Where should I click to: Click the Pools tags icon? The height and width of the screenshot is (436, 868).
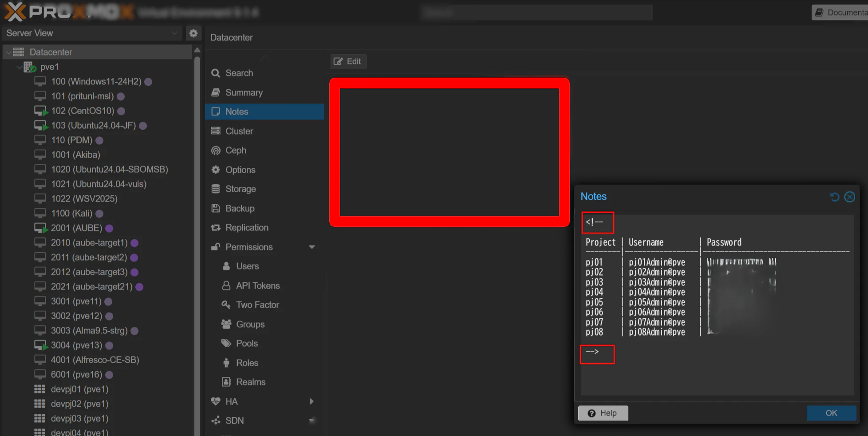coord(226,343)
